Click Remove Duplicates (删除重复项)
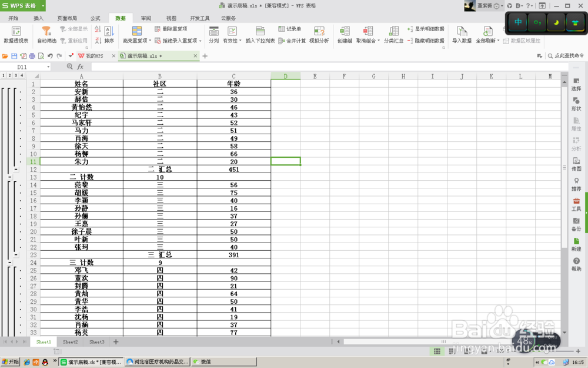The height and width of the screenshot is (368, 588). 171,29
